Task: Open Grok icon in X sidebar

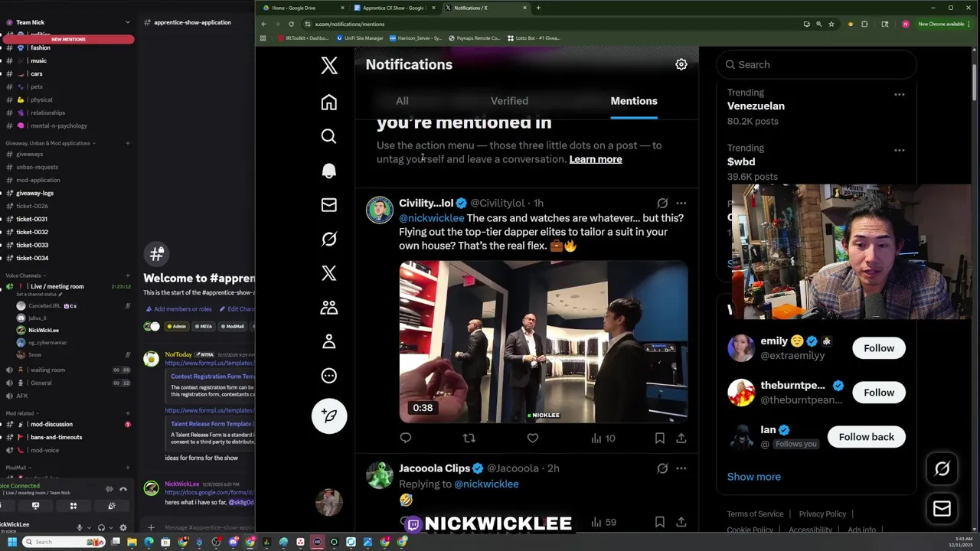Action: tap(328, 239)
